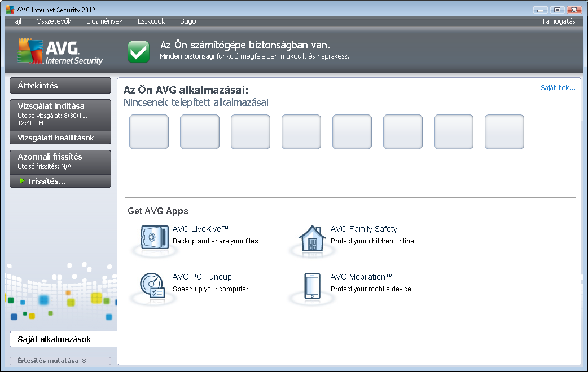The image size is (588, 372).
Task: Click the Azonnali frissítés panel
Action: (60, 162)
